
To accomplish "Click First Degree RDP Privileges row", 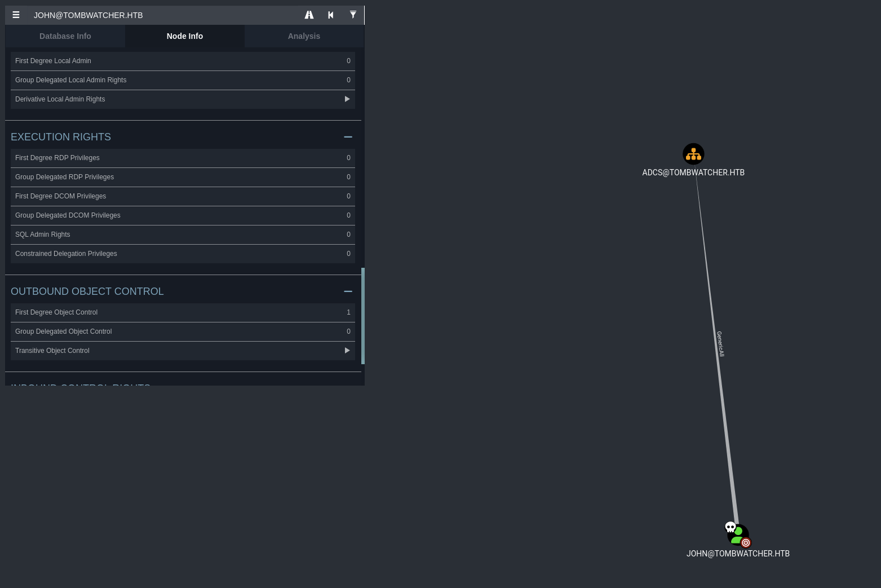I will pos(183,158).
